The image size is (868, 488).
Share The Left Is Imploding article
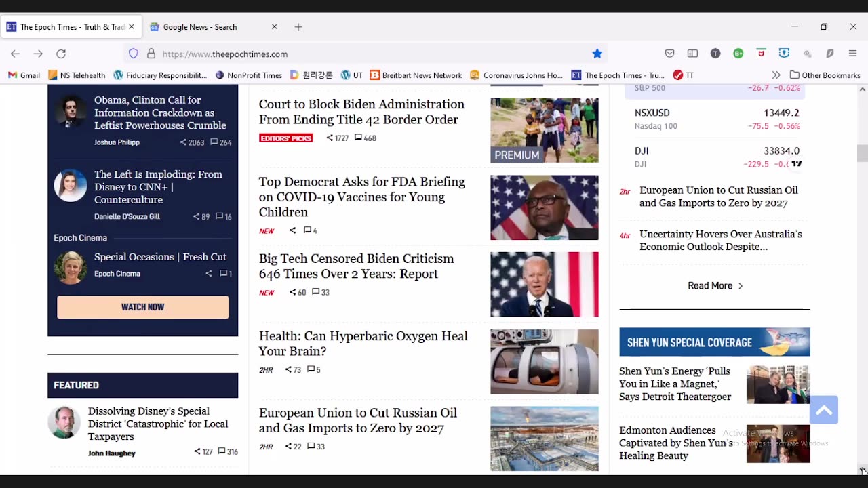pyautogui.click(x=201, y=217)
